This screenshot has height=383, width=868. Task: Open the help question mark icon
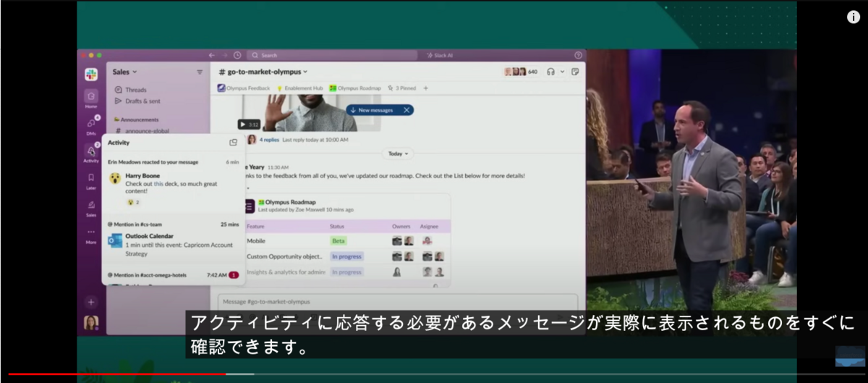point(578,55)
